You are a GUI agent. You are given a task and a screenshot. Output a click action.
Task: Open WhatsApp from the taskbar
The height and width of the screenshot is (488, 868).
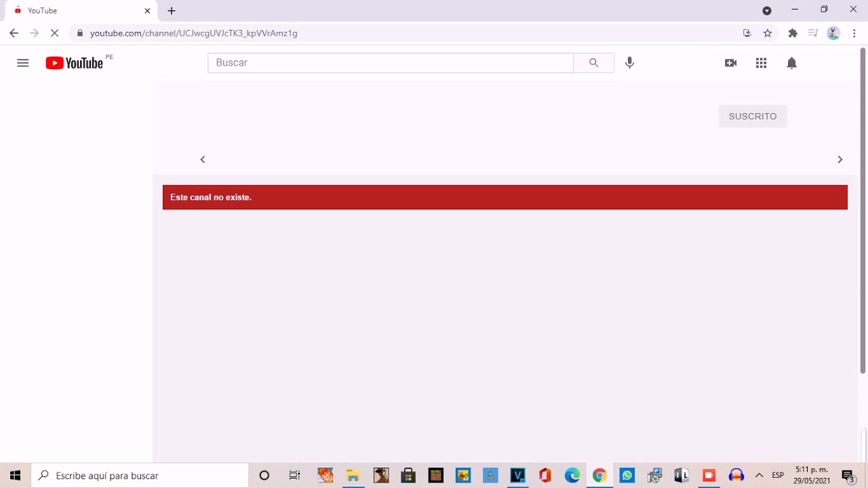(627, 476)
